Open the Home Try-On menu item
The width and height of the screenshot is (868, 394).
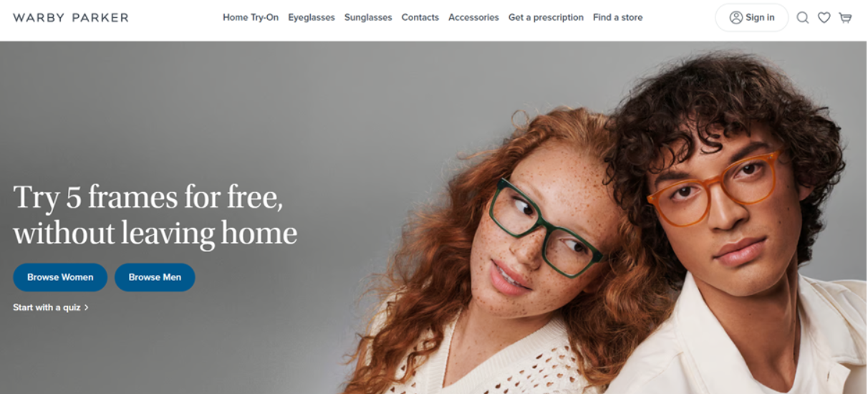coord(251,17)
